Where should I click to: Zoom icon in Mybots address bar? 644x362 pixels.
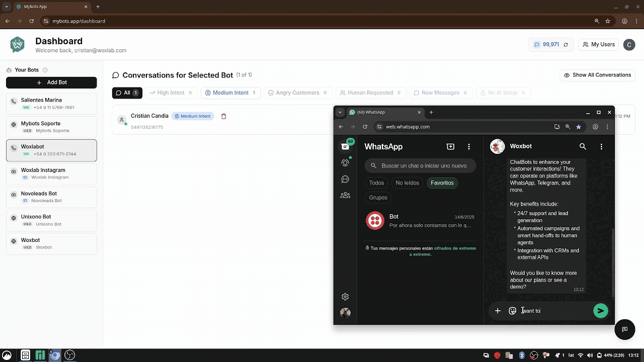tap(597, 21)
